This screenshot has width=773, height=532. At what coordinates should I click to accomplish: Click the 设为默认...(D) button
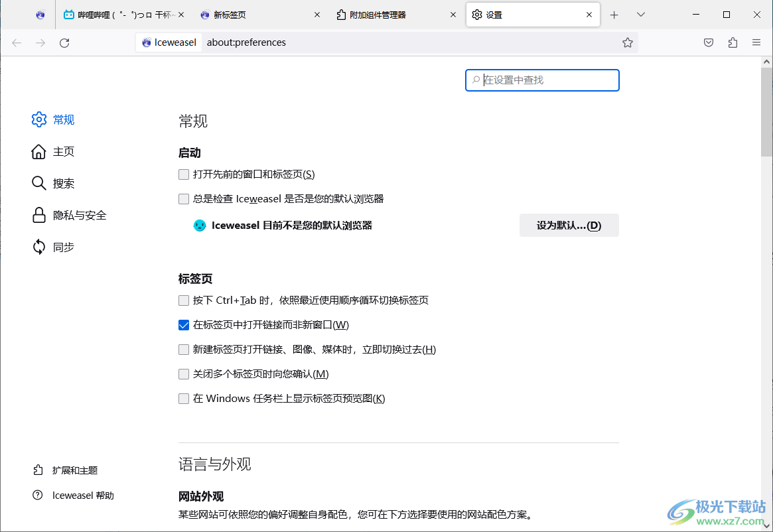(569, 226)
